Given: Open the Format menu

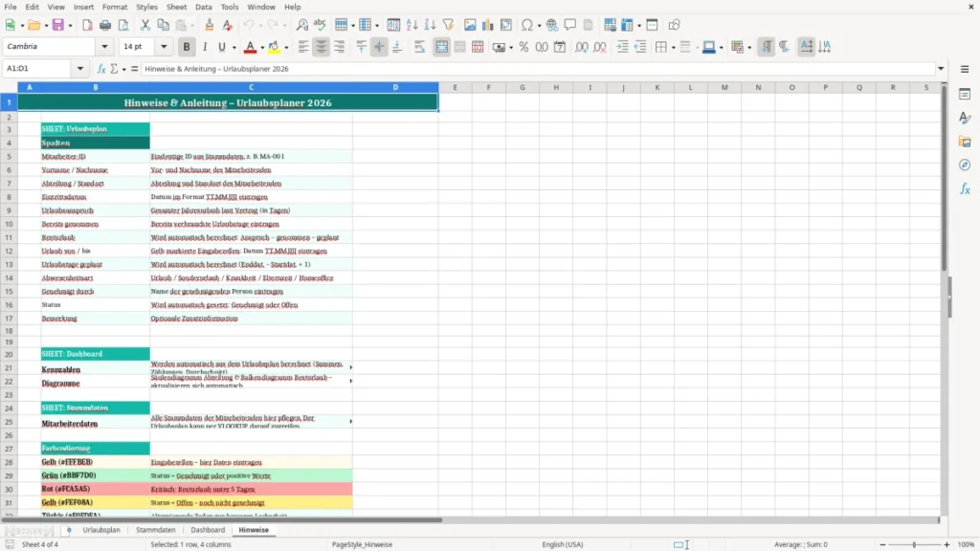Looking at the screenshot, I should tap(115, 7).
